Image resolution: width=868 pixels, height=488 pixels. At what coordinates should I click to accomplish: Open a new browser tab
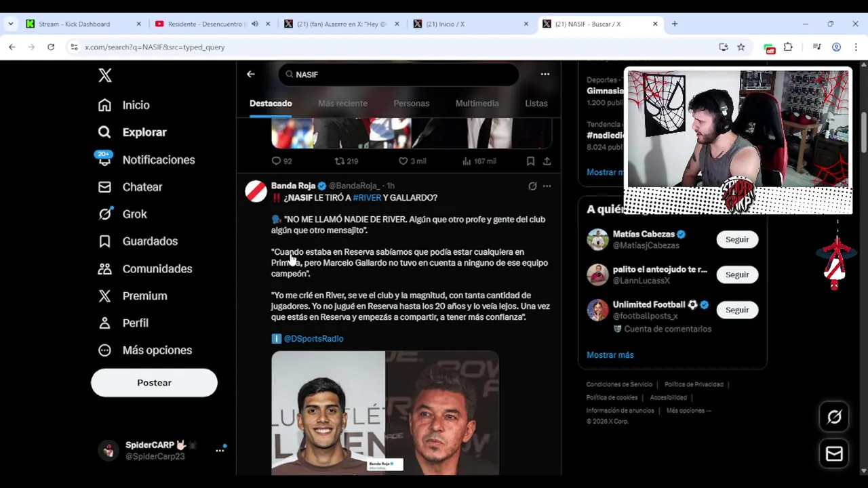click(x=674, y=24)
